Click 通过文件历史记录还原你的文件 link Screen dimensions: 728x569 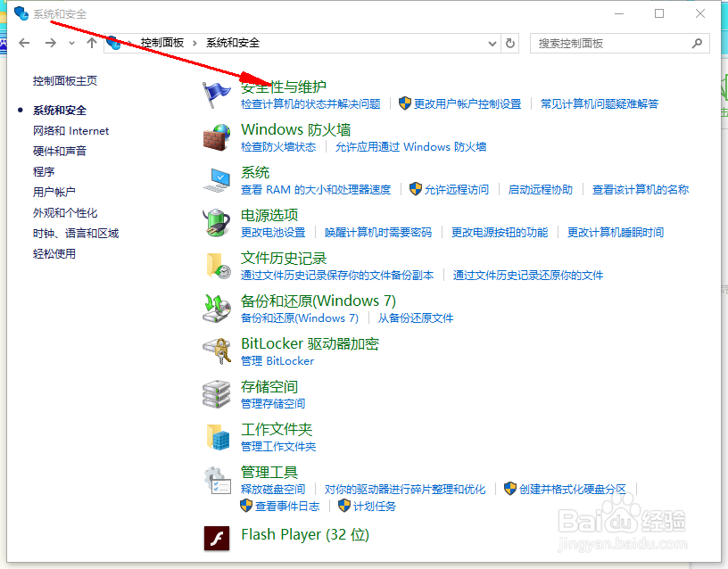pyautogui.click(x=528, y=276)
